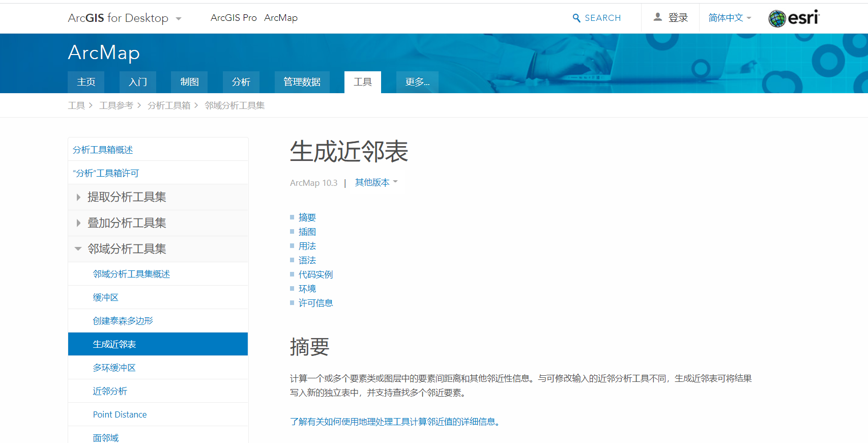Click the ArcMap 10.3 version text

pos(313,183)
